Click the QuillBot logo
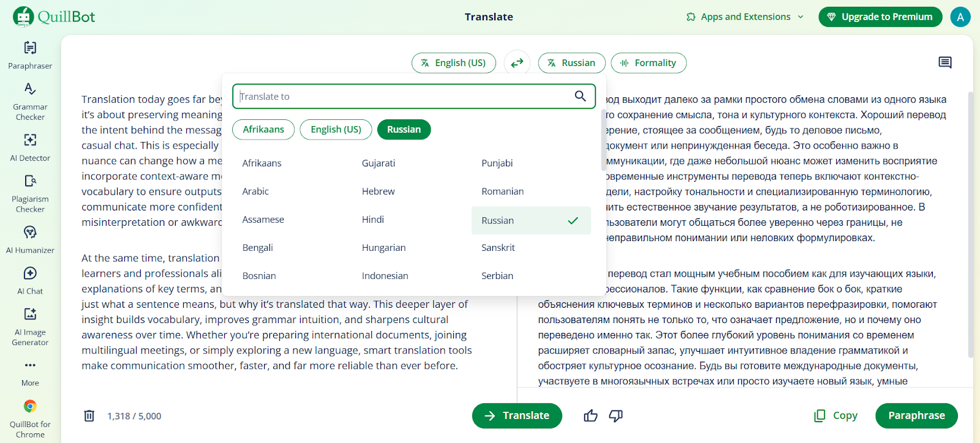The image size is (980, 443). pos(54,17)
